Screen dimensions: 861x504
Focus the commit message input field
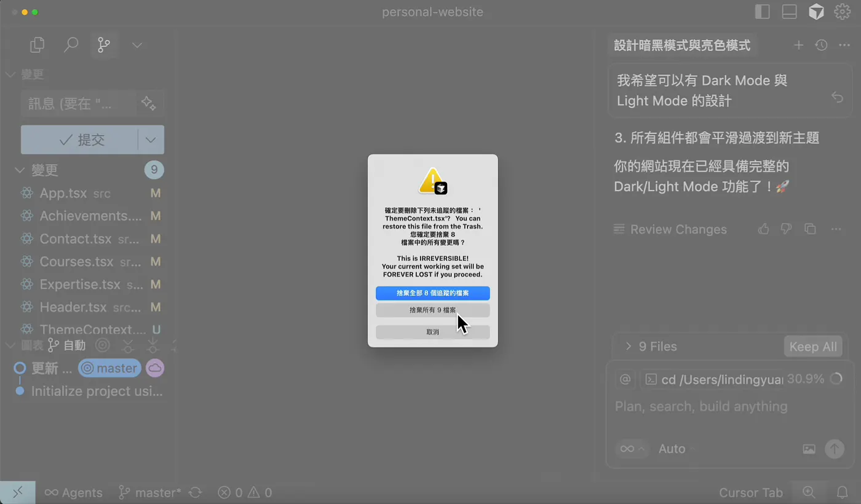(x=78, y=104)
